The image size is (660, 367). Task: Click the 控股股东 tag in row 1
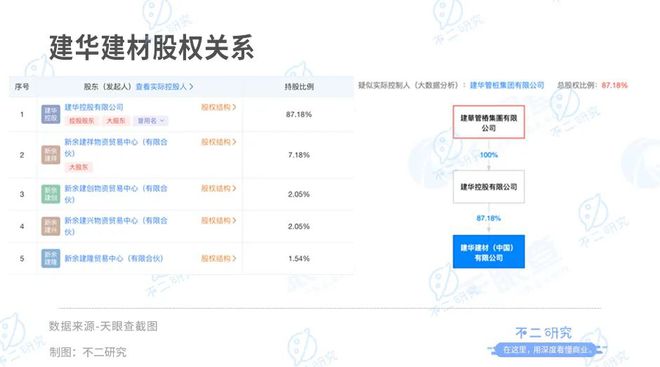tap(82, 121)
